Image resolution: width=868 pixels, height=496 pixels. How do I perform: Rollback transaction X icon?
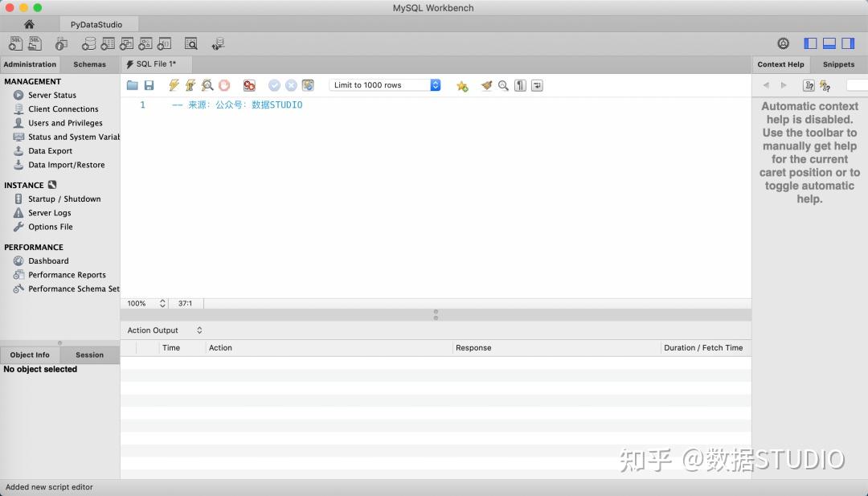[x=291, y=85]
